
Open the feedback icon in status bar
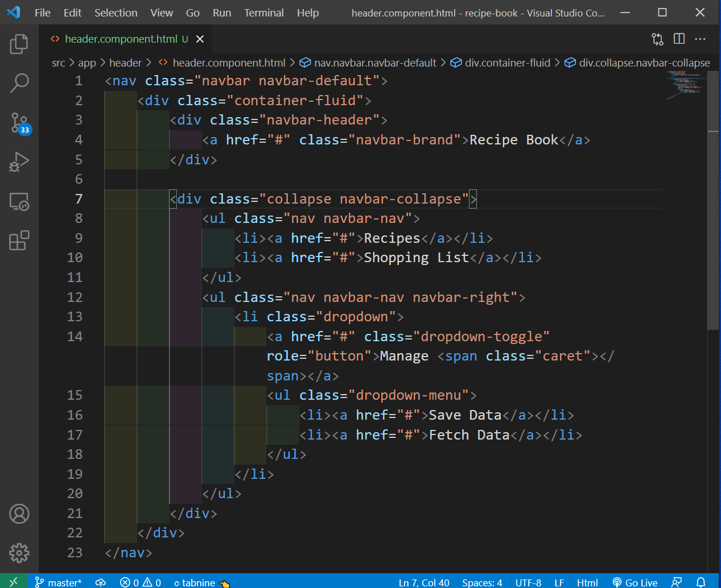click(677, 582)
